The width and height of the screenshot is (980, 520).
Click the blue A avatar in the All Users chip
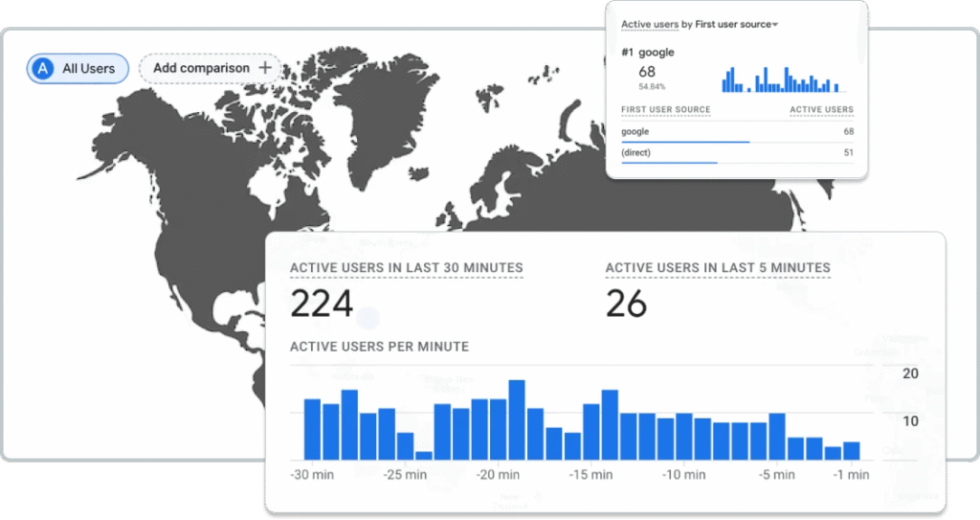(x=42, y=69)
